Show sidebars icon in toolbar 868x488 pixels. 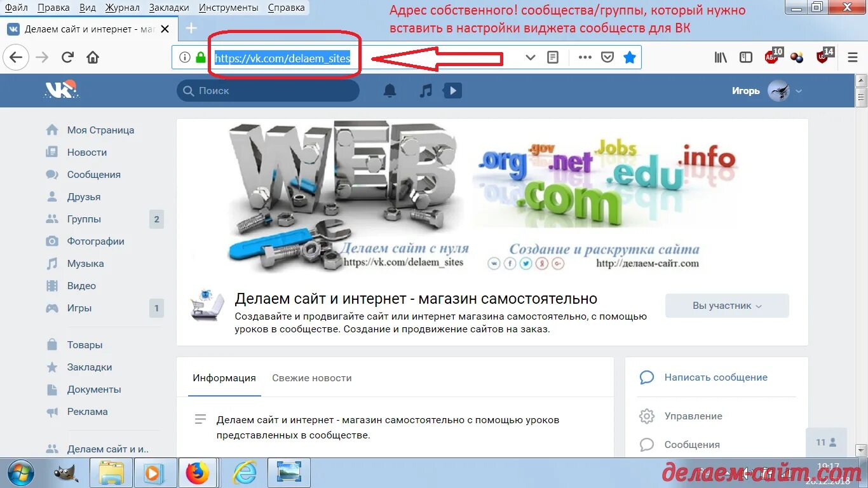(x=746, y=57)
